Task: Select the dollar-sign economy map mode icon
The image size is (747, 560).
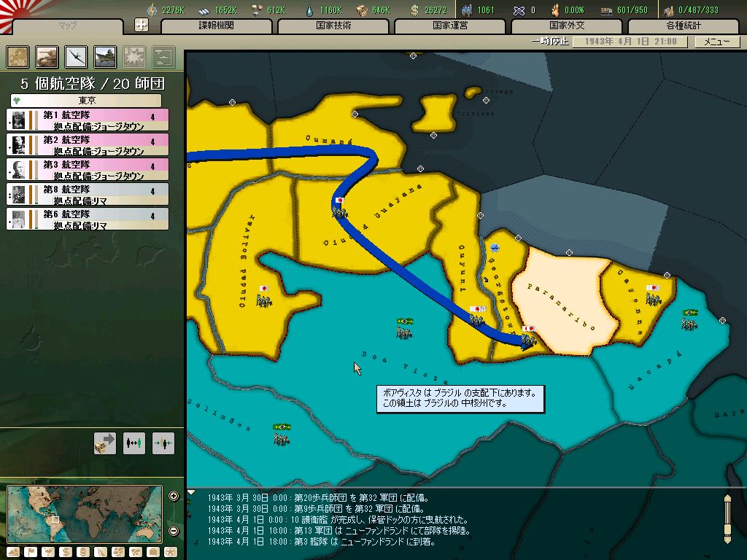Action: (66, 552)
